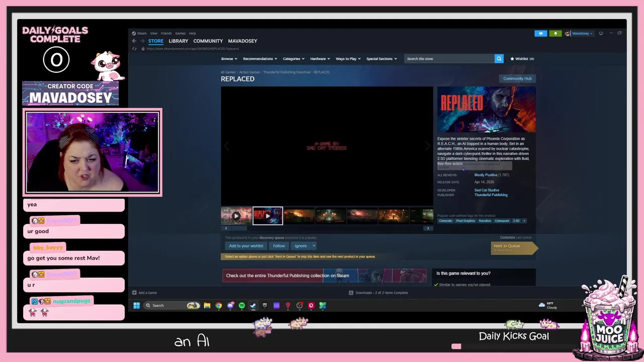Click the Thunderful Publishing publisher link
The height and width of the screenshot is (362, 644).
(491, 195)
